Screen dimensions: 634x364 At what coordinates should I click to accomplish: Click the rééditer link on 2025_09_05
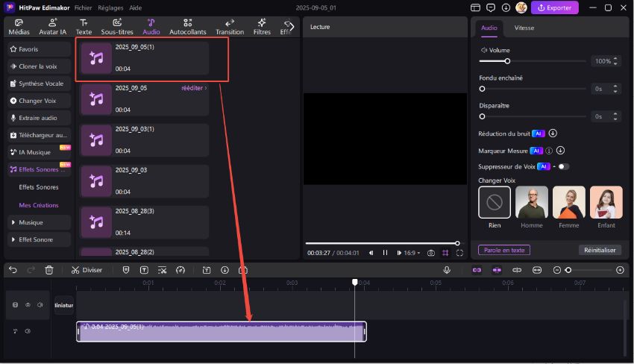click(x=194, y=88)
